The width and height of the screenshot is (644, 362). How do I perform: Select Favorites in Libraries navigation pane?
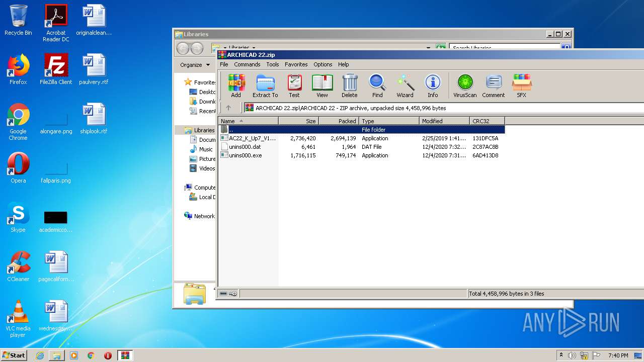pyautogui.click(x=200, y=82)
